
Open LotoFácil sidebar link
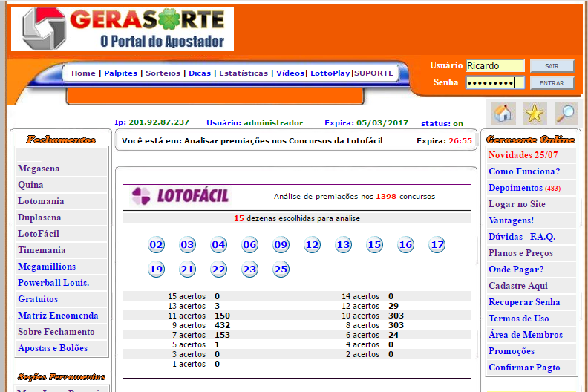(x=39, y=234)
